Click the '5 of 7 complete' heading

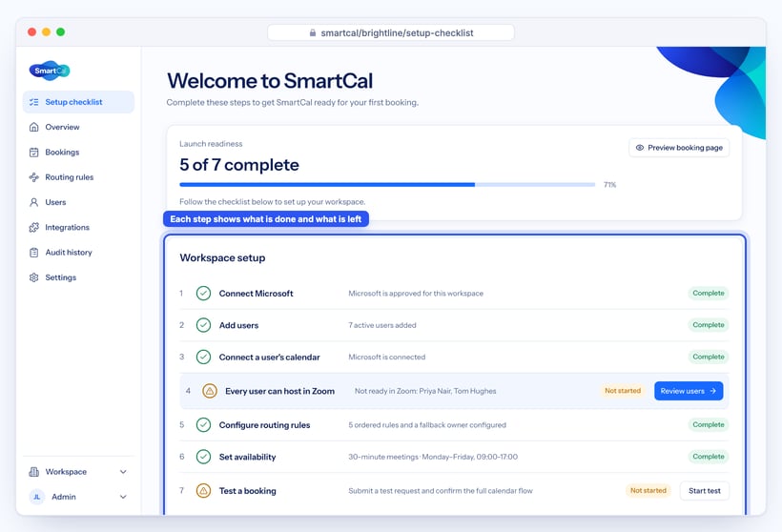pos(239,165)
